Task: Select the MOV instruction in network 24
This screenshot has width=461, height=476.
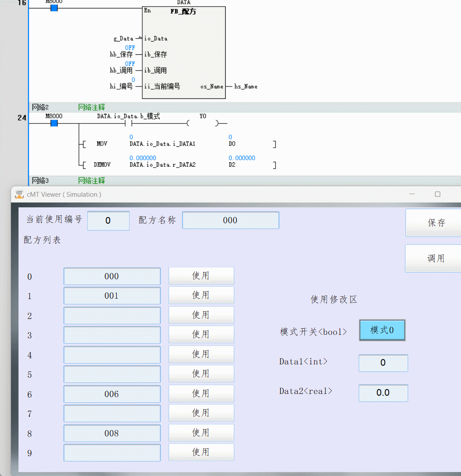Action: coord(102,144)
